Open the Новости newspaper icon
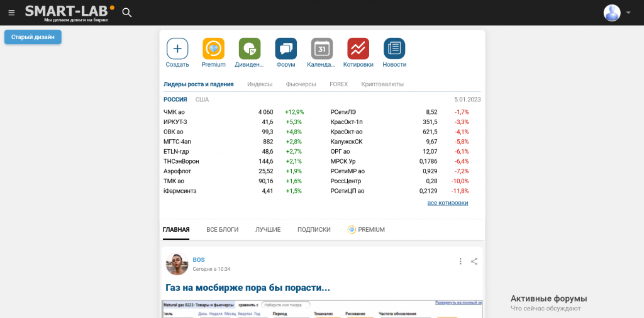 pyautogui.click(x=394, y=48)
